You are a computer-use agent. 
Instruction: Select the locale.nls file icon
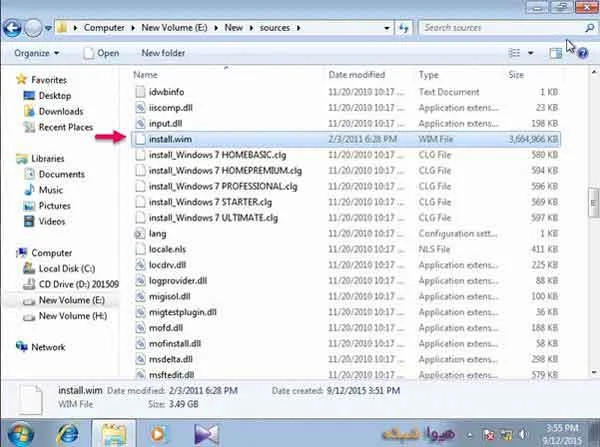140,249
